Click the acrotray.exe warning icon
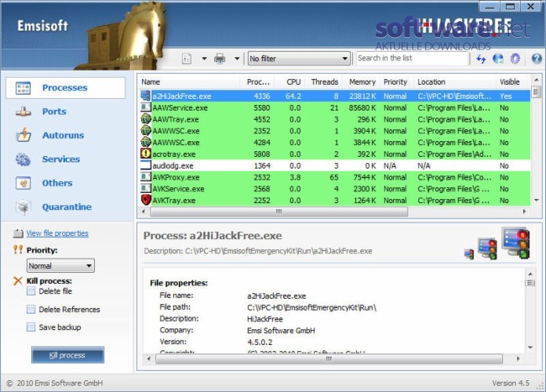The height and width of the screenshot is (392, 546). (x=146, y=154)
